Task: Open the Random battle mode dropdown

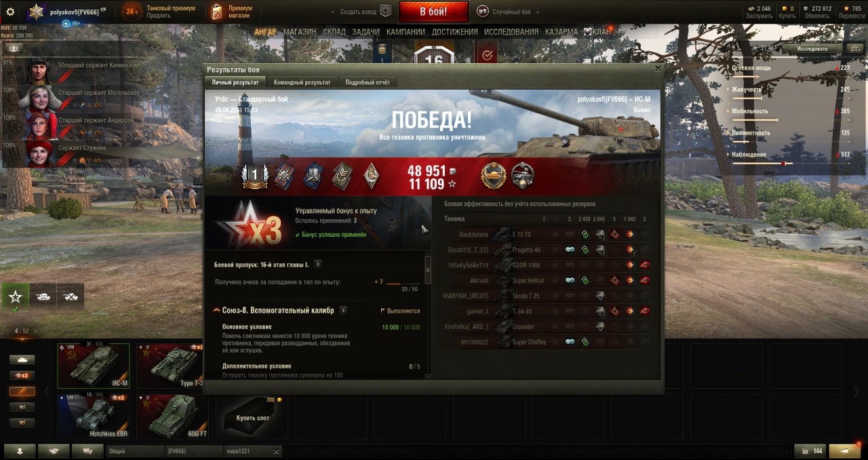Action: pyautogui.click(x=505, y=12)
